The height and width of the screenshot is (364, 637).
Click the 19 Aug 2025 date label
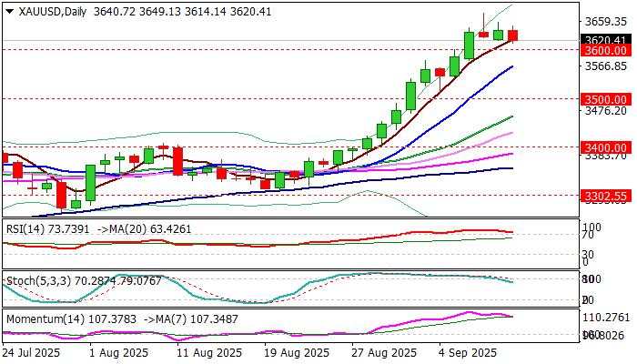point(297,353)
